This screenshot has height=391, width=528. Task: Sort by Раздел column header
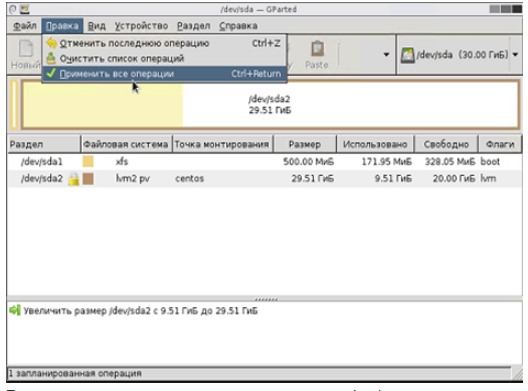[44, 144]
